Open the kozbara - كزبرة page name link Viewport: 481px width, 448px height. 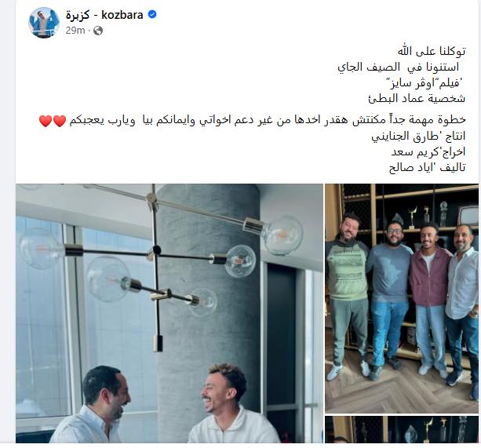click(104, 15)
